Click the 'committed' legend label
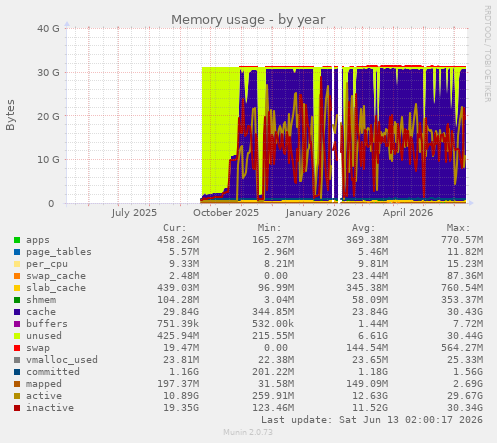This screenshot has height=443, width=497. tap(53, 372)
